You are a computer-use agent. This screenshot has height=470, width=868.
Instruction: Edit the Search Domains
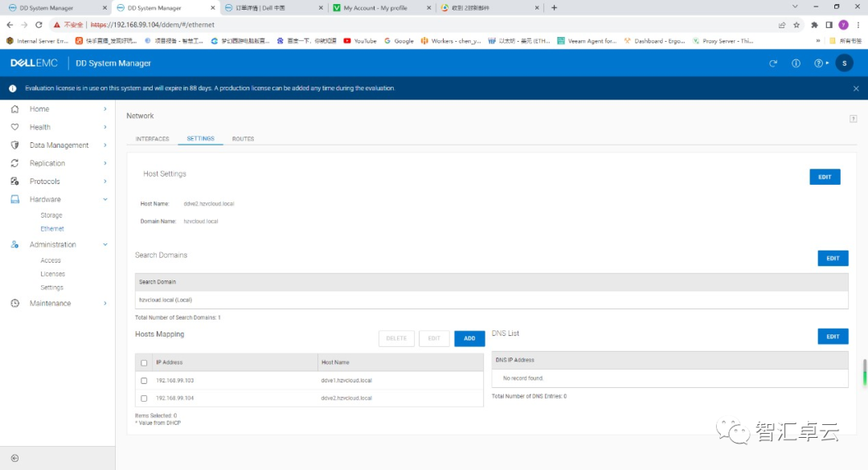tap(833, 259)
